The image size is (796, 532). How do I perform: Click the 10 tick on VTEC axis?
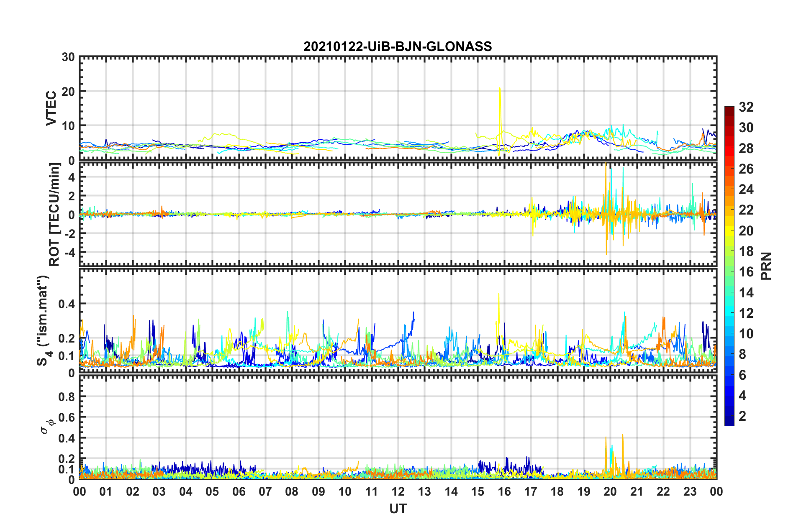click(68, 125)
